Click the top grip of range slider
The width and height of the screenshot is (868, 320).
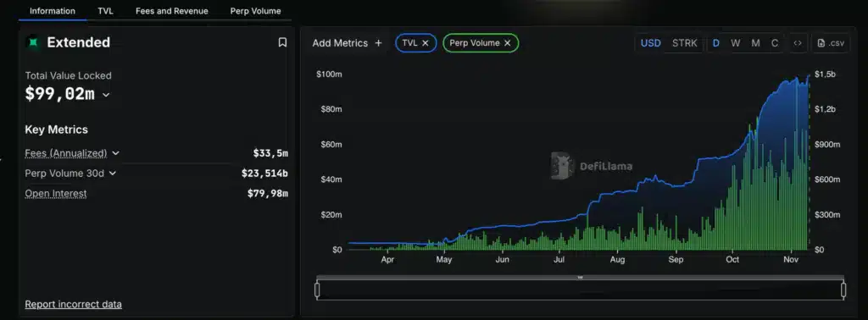tap(580, 278)
